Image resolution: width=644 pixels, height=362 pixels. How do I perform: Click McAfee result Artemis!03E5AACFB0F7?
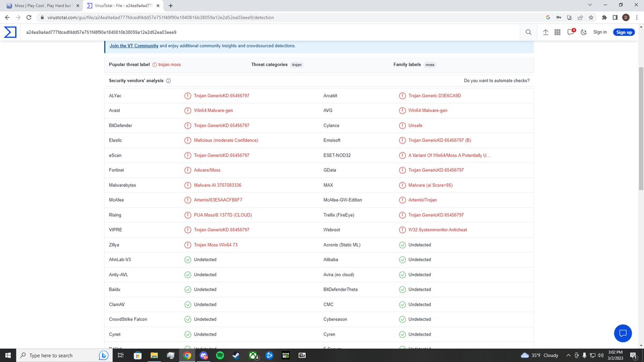click(218, 200)
